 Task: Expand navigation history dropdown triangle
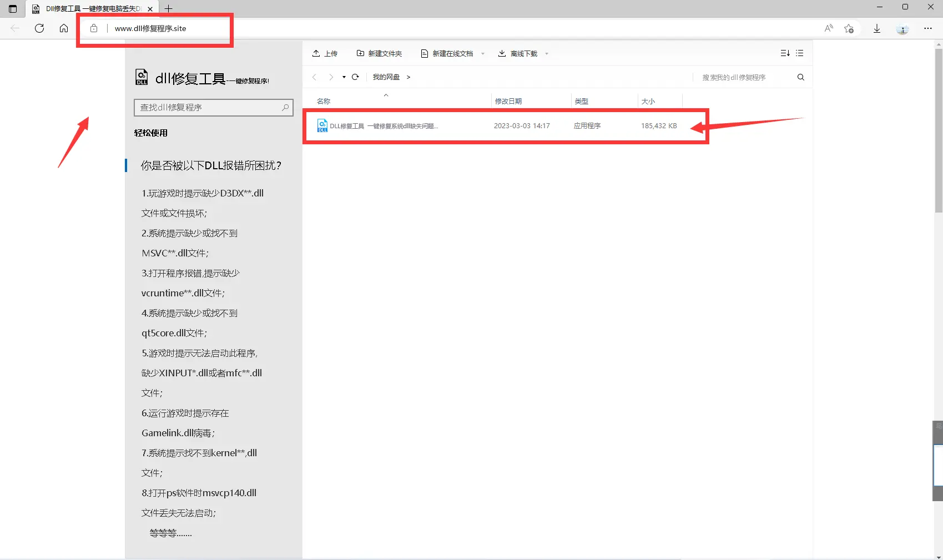344,77
